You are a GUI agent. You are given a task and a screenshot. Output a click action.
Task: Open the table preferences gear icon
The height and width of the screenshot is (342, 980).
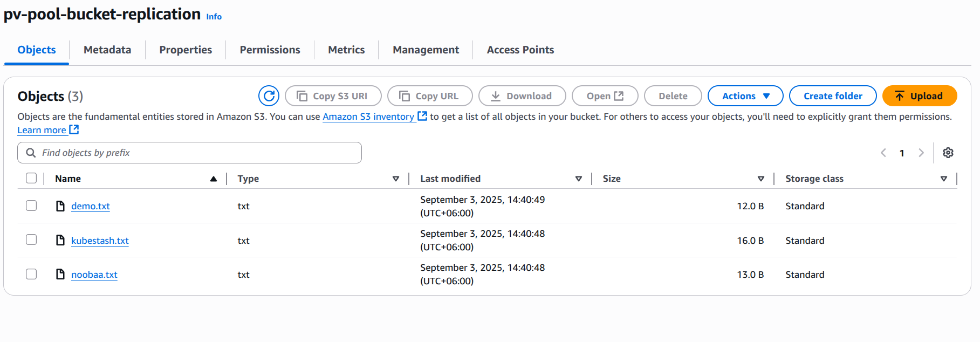948,153
